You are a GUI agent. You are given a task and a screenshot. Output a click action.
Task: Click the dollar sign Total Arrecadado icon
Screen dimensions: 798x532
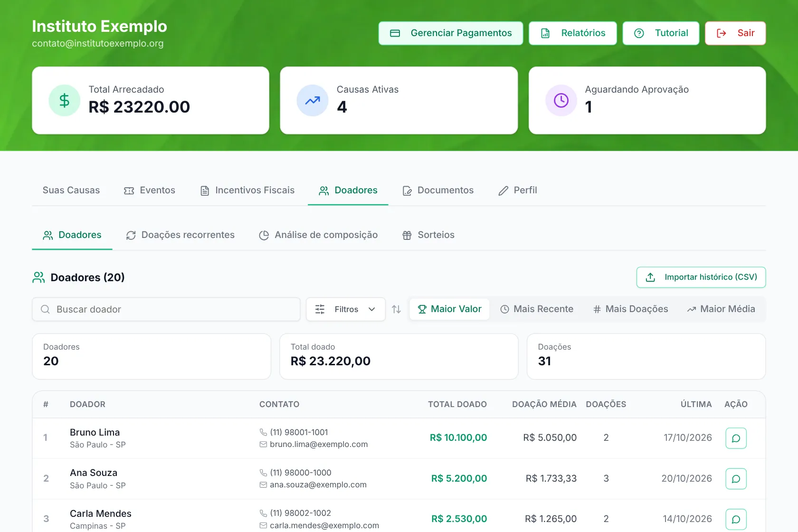pyautogui.click(x=64, y=100)
